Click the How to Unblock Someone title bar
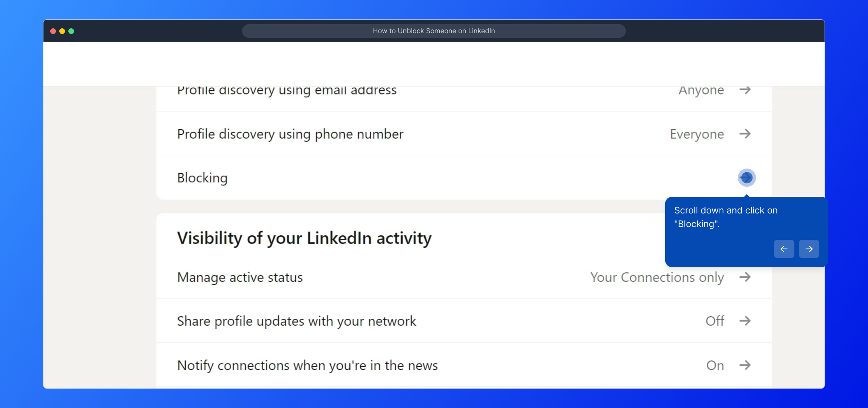 434,31
